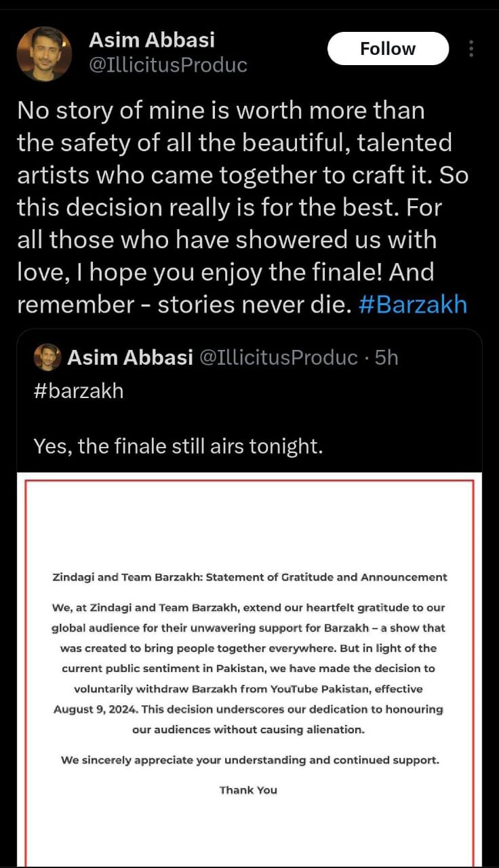Click the handle inside the quoted tweet
Image resolution: width=499 pixels, height=868 pixels.
click(278, 357)
